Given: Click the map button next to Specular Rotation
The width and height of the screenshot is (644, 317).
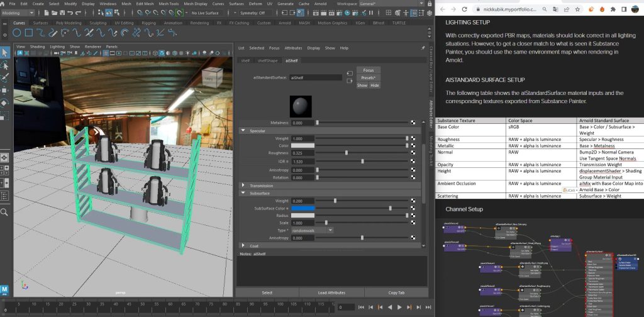Looking at the screenshot, I should (x=413, y=177).
